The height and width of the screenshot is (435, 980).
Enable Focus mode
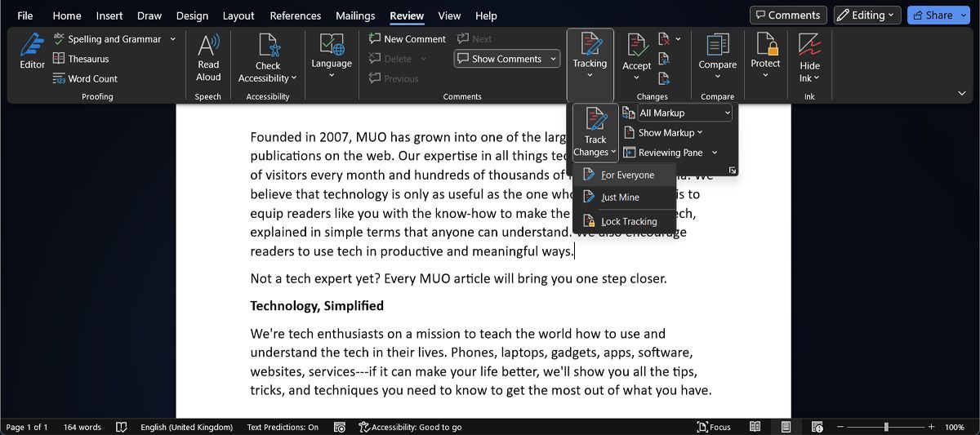[714, 427]
